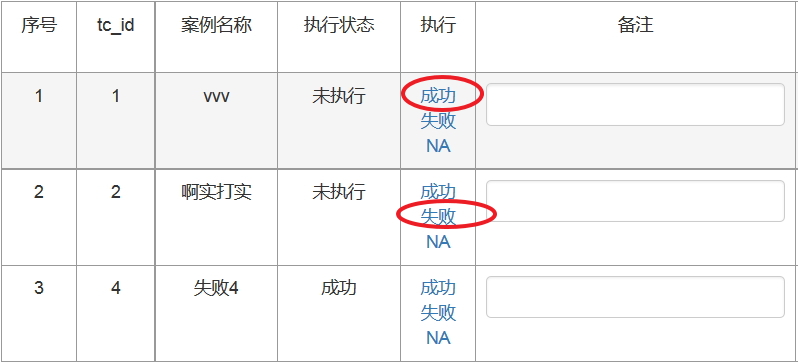
Task: Click the 案例名称 column header
Action: point(216,25)
